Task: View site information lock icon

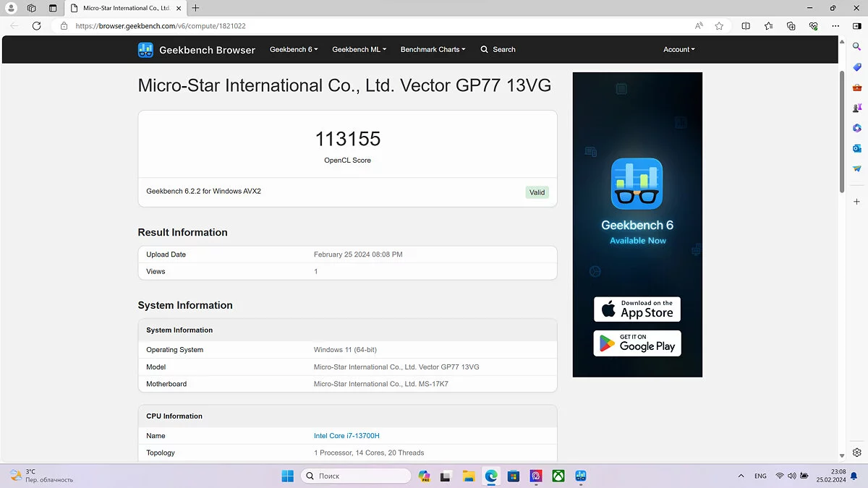Action: 64,25
